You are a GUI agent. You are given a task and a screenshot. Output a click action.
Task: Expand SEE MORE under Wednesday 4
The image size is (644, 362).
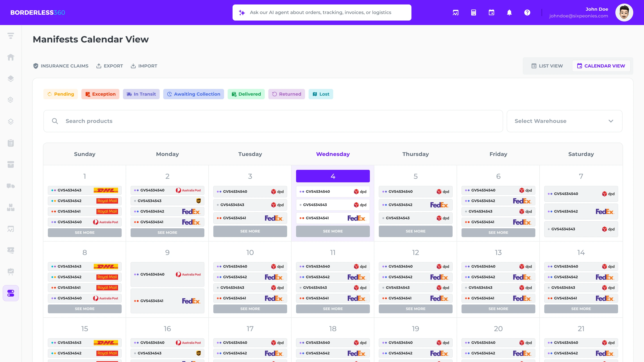[333, 231]
